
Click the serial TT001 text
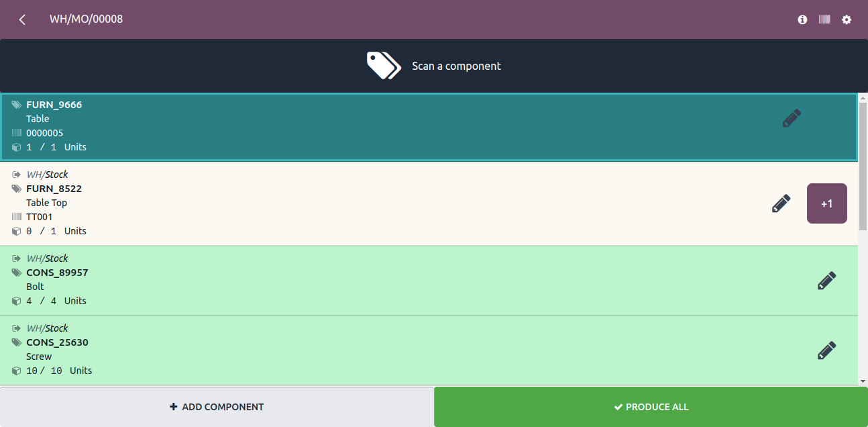(x=39, y=217)
